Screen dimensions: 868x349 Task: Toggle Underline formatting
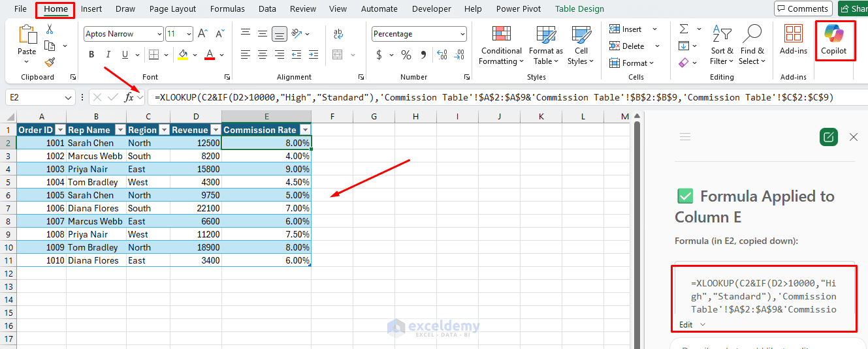point(126,55)
